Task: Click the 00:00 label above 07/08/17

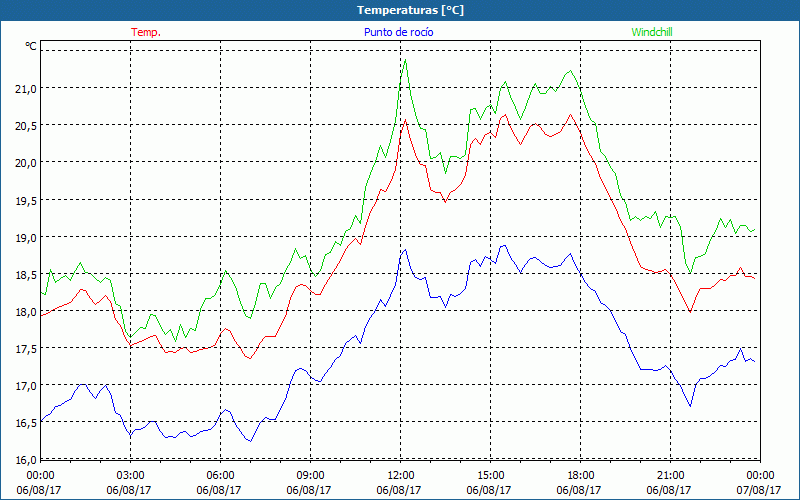Action: coord(760,475)
